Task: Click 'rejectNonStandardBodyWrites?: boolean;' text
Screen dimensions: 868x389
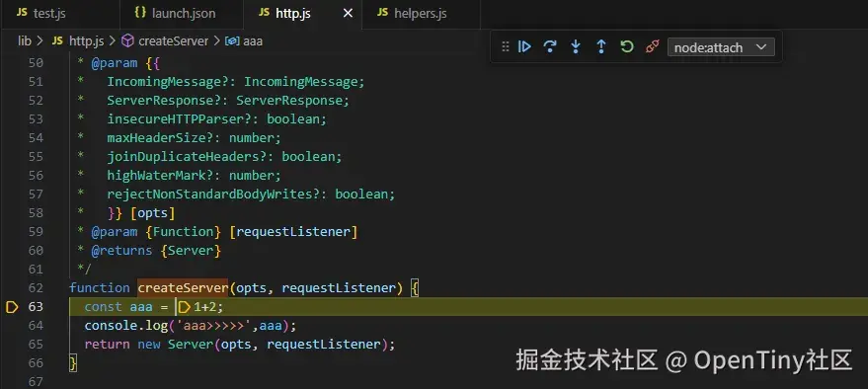Action: click(252, 194)
